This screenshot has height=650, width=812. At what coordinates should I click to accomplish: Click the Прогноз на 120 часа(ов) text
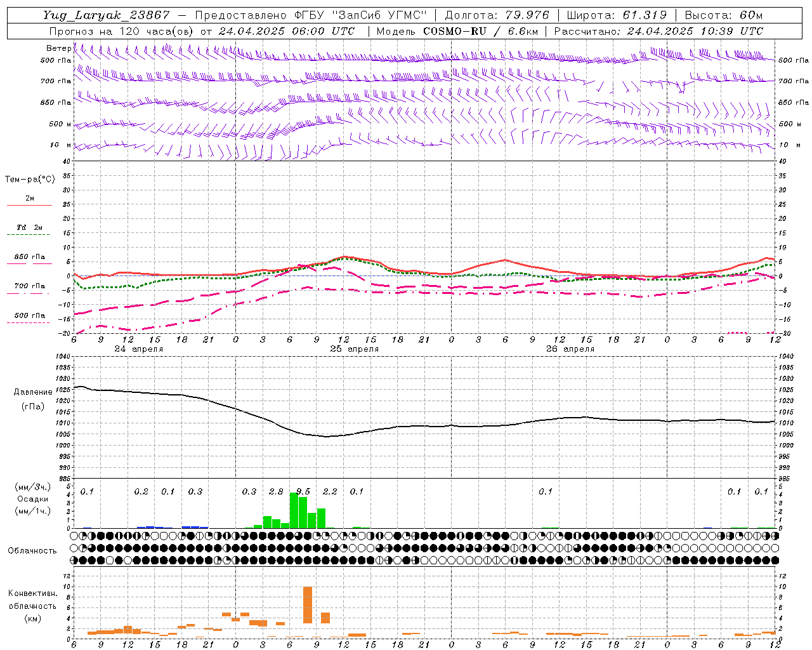pyautogui.click(x=122, y=31)
